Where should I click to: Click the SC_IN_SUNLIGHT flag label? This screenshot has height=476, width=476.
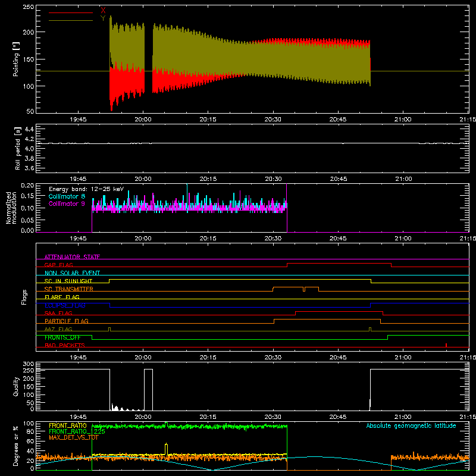68,281
